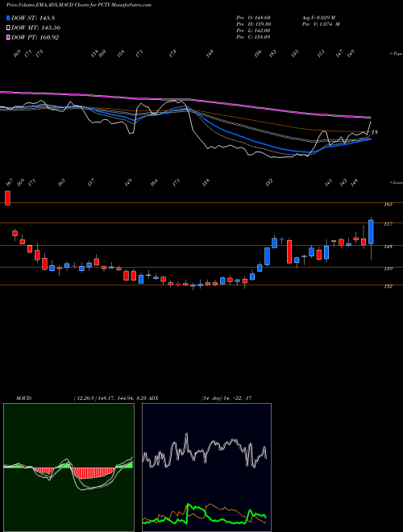Click the 'Pre C: 158.09' value
The width and height of the screenshot is (403, 532).
point(253,37)
